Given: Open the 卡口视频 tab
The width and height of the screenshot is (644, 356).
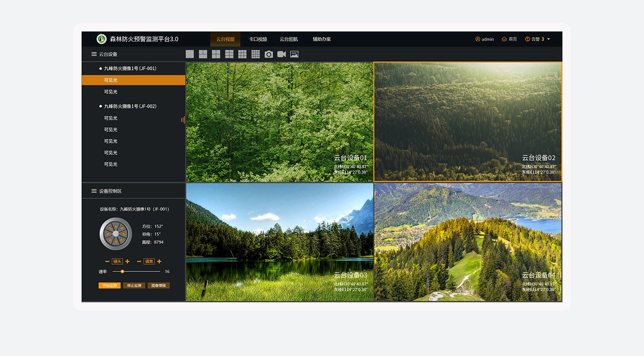Looking at the screenshot, I should pyautogui.click(x=258, y=39).
